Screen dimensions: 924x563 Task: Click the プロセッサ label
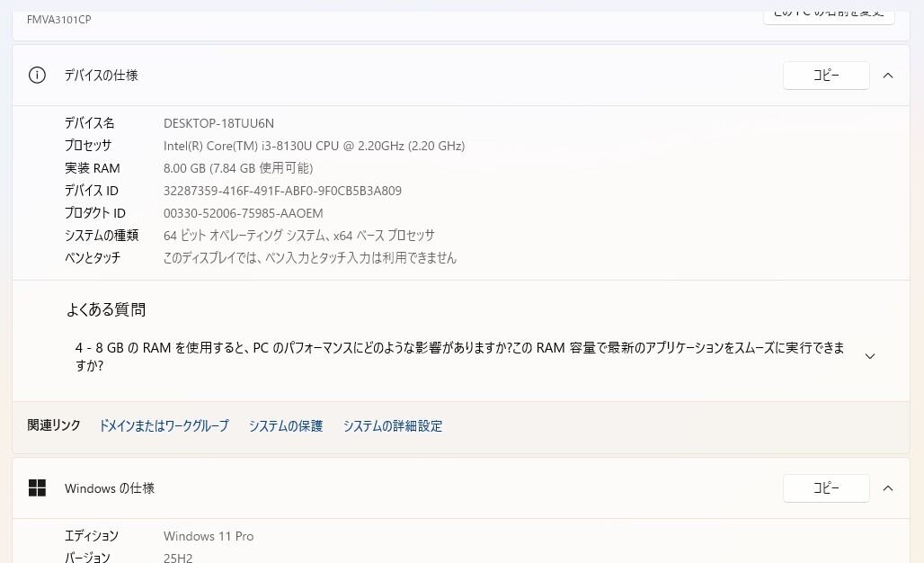click(88, 146)
